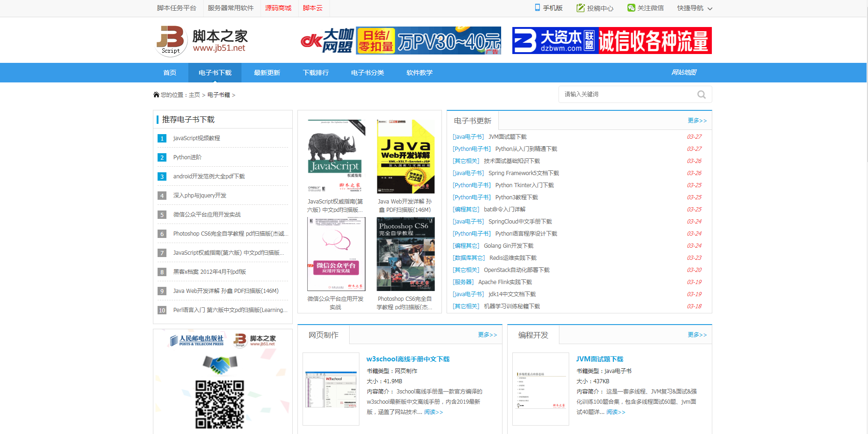This screenshot has width=868, height=434.
Task: Open Apache Flink实践下载 link
Action: 505,282
